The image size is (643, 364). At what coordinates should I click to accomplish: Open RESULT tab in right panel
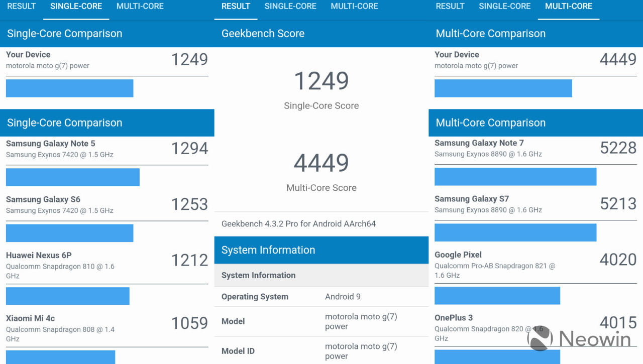[450, 7]
